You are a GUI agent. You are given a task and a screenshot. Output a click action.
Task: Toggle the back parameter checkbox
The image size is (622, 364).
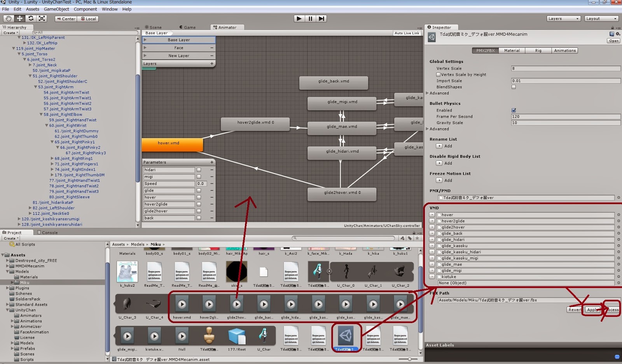pos(199,218)
